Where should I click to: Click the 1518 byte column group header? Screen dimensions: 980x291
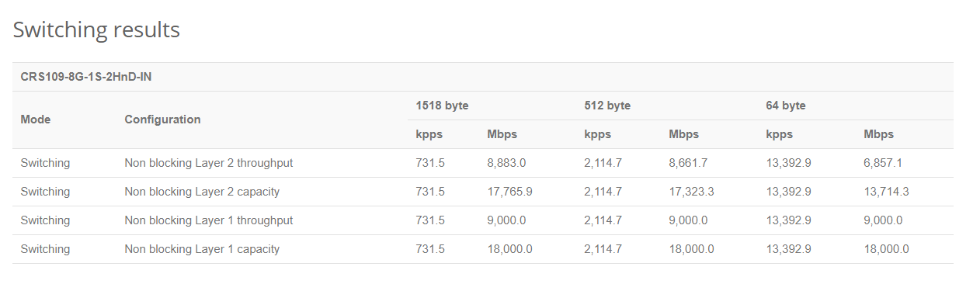442,106
